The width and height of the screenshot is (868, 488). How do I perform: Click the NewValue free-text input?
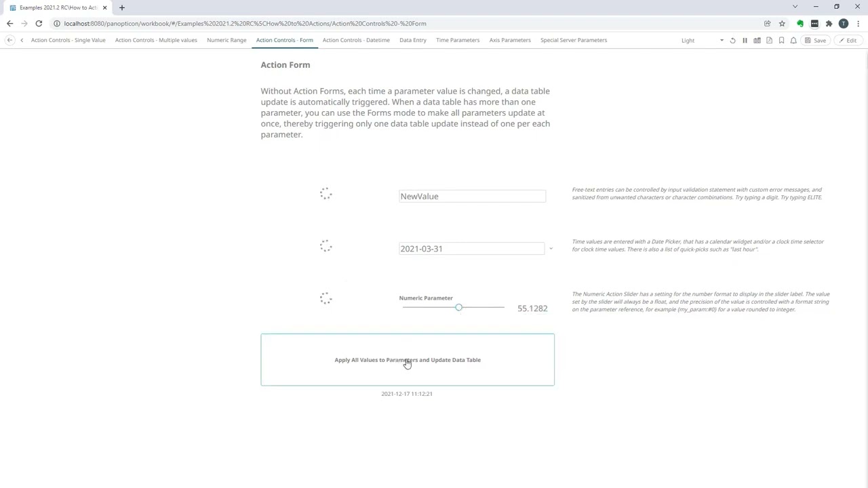click(x=472, y=197)
